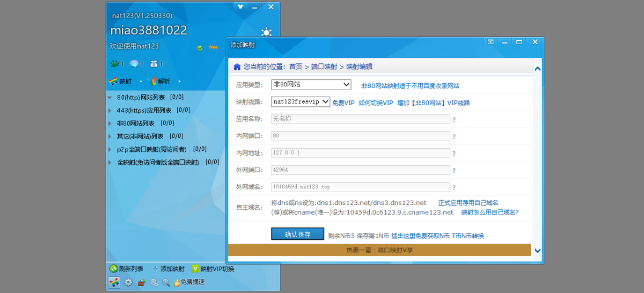Open the dropdown arrow next to 映射
The image size is (644, 293).
tap(141, 82)
